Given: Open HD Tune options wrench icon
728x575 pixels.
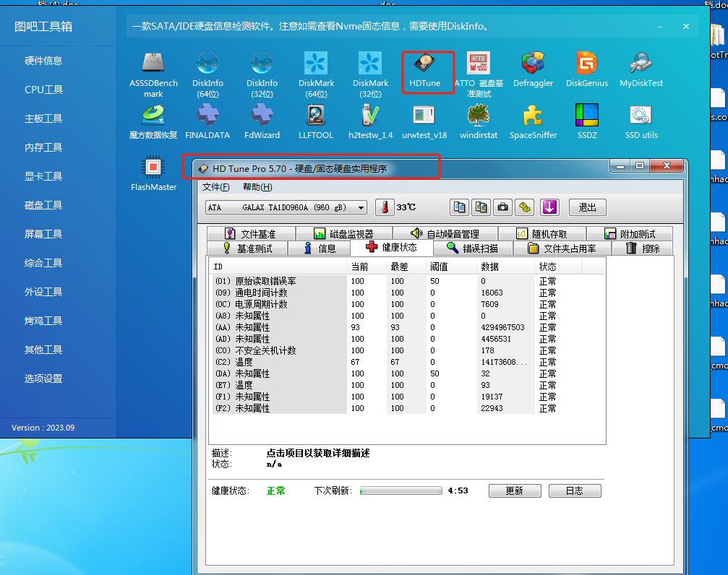Looking at the screenshot, I should tap(525, 207).
